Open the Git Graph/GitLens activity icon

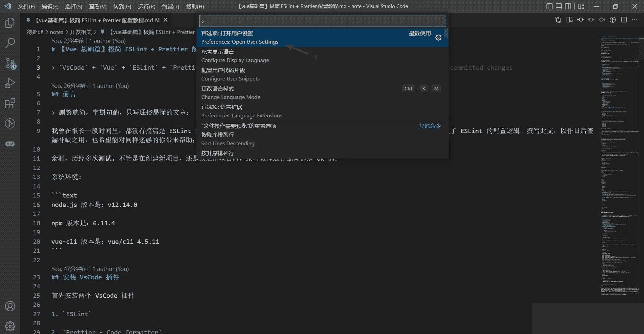tap(10, 123)
